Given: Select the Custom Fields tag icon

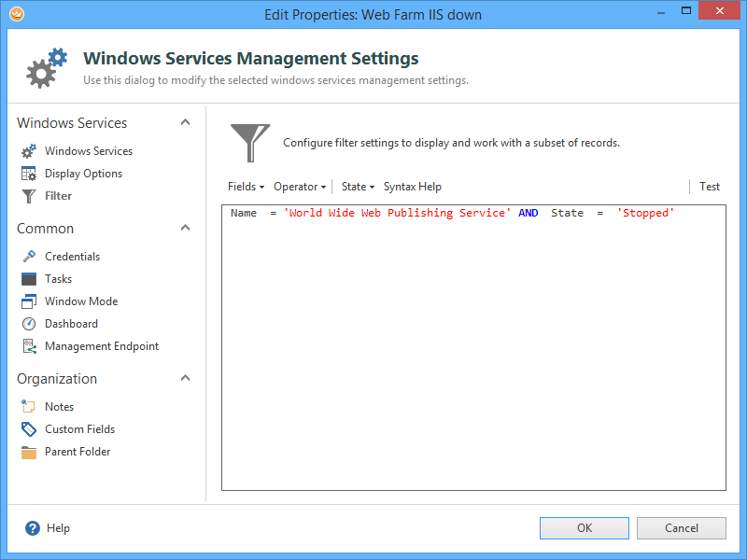Looking at the screenshot, I should 29,429.
